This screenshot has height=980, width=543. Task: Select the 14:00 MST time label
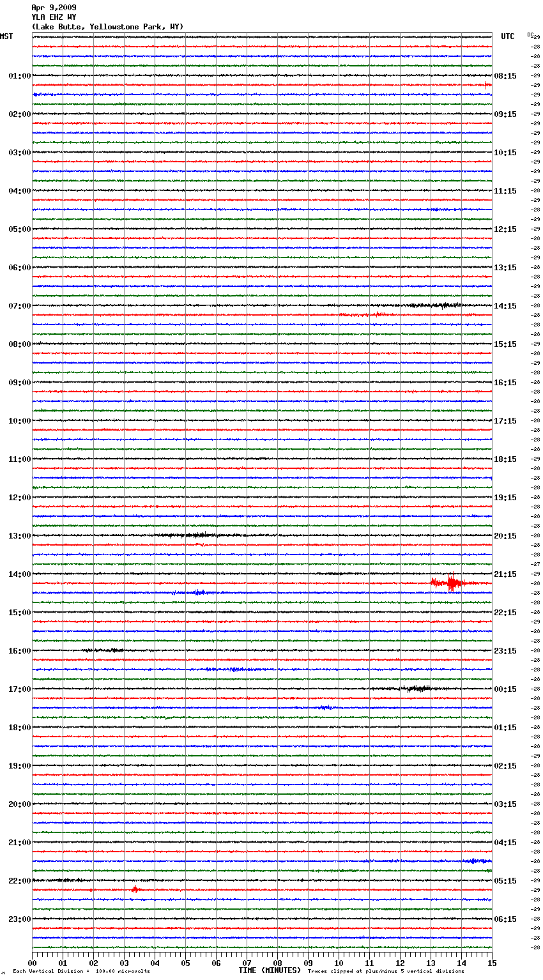coord(20,574)
